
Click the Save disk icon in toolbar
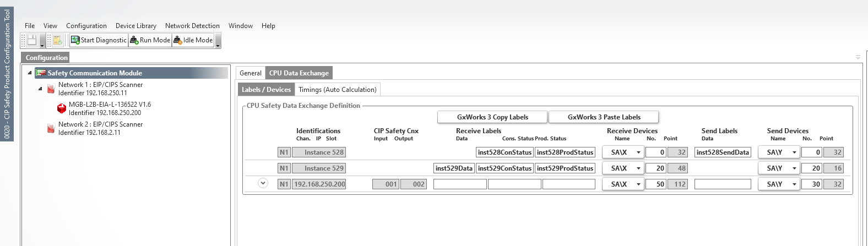[x=32, y=40]
